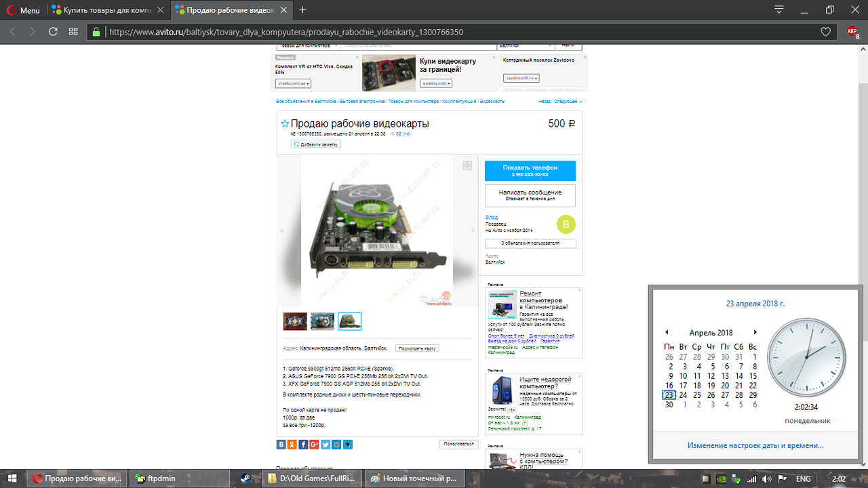Click 'Добавить заметку' button

click(316, 144)
